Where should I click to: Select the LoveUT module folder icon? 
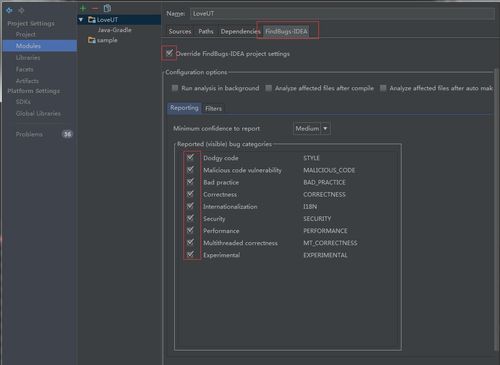click(92, 20)
